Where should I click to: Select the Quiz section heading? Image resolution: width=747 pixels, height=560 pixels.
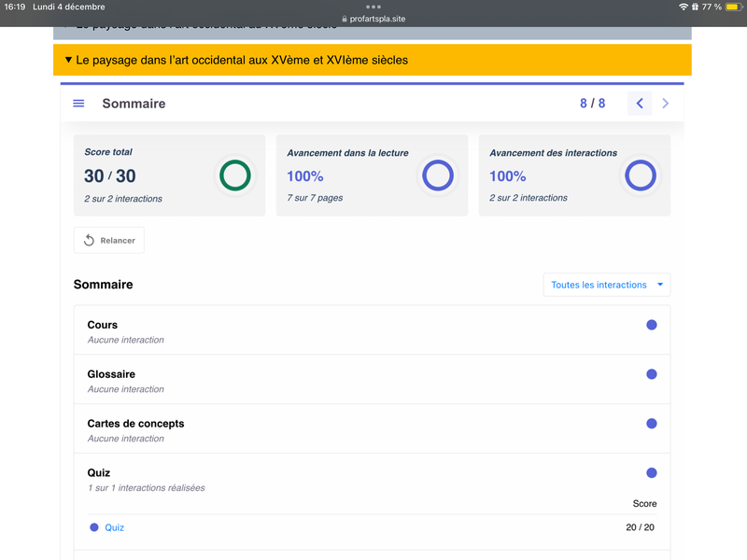tap(99, 473)
